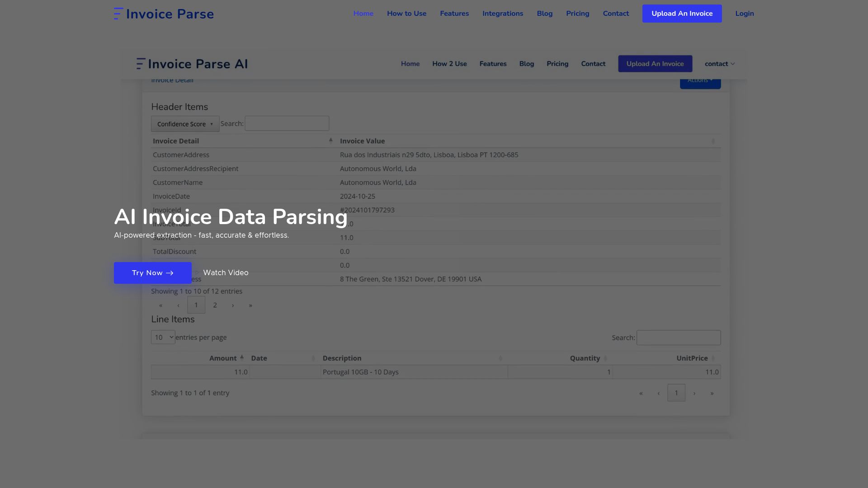Jump to first page in line items pagination
This screenshot has height=488, width=868.
tap(641, 393)
